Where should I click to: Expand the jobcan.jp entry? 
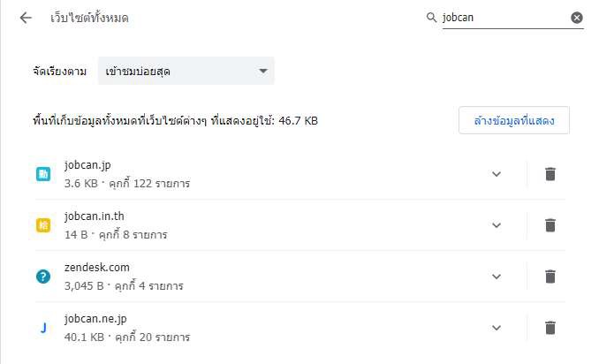[497, 174]
